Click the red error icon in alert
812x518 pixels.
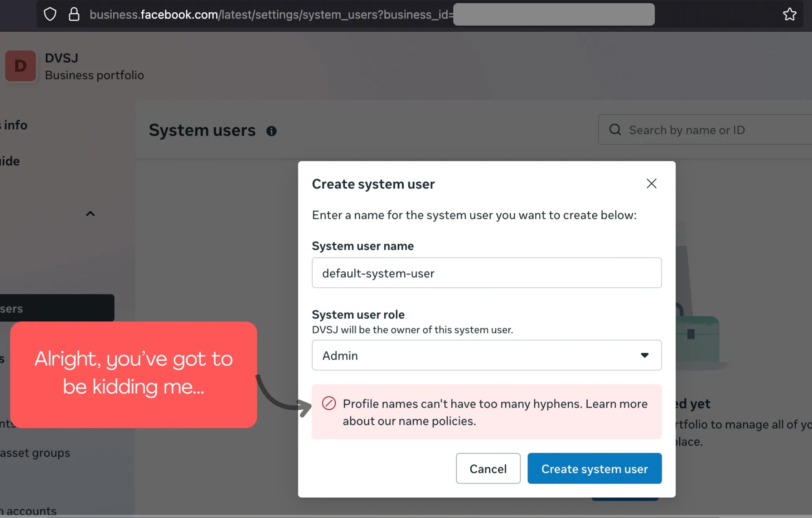click(x=329, y=403)
